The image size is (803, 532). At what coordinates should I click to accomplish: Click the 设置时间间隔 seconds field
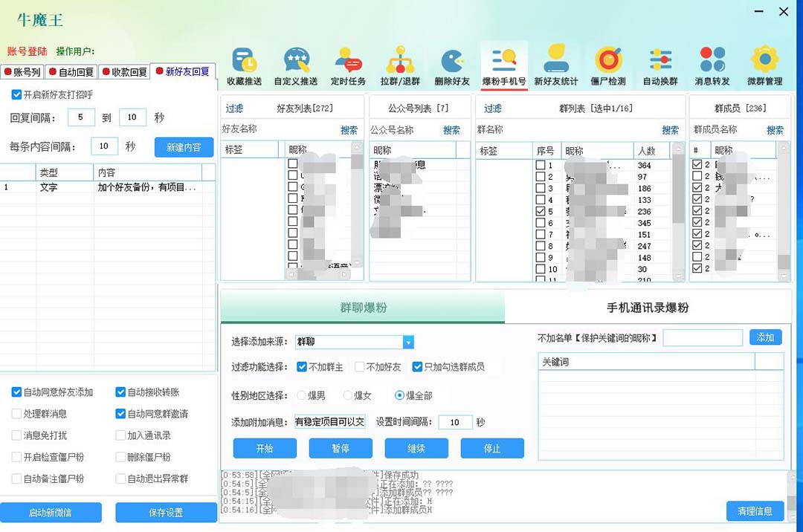click(x=456, y=422)
